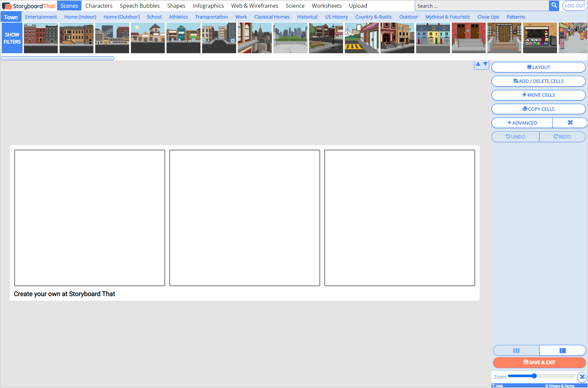Click the middle storyboard cell

coord(245,218)
